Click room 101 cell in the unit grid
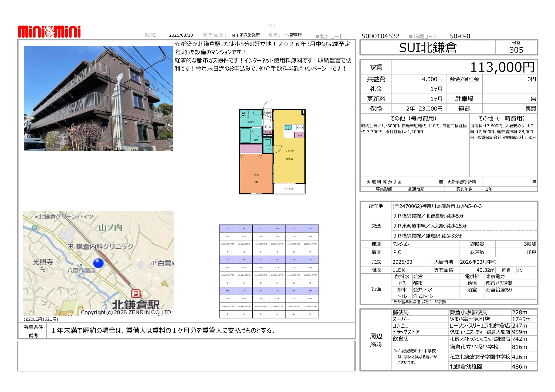The height and width of the screenshot is (392, 555). point(227,291)
